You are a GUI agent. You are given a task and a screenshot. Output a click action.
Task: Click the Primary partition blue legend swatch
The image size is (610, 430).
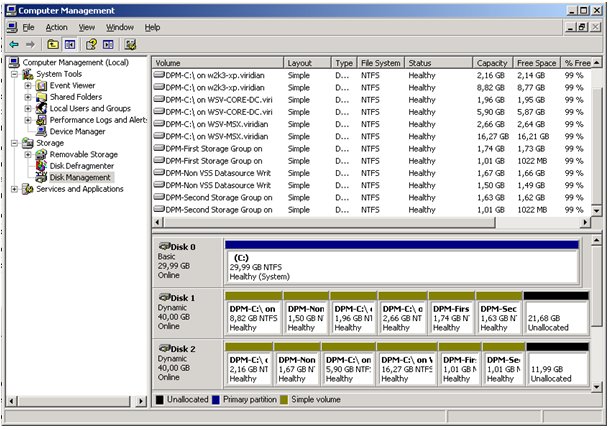click(x=216, y=400)
